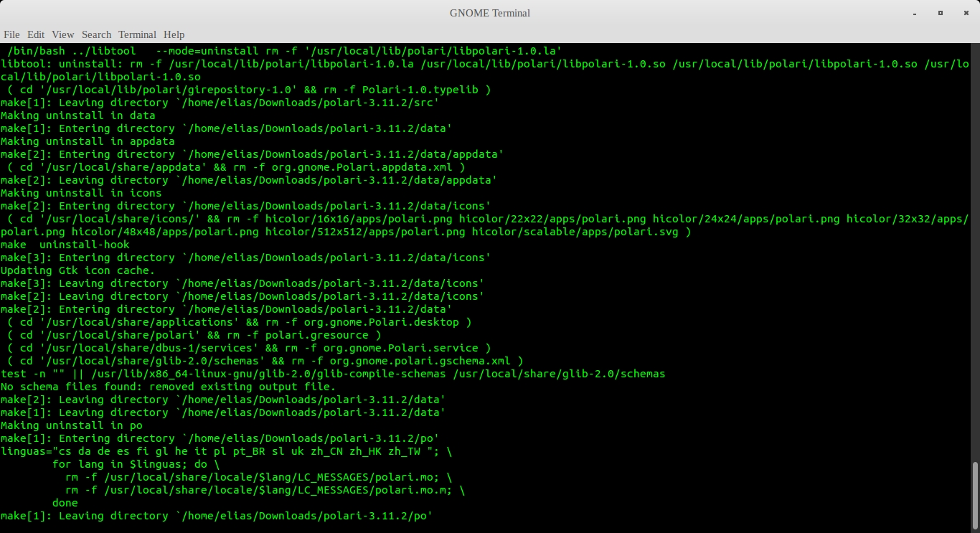Click the 'make uninstall-hook' line
980x533 pixels.
(x=65, y=245)
